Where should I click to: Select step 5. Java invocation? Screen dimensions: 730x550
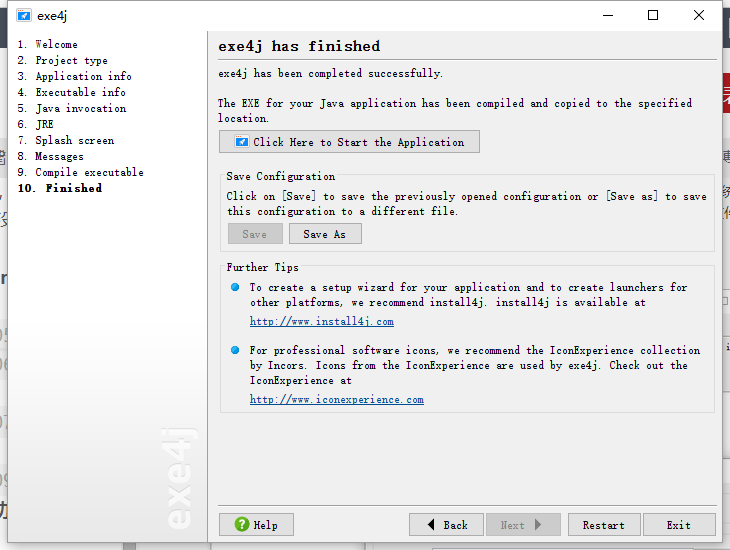pos(72,109)
